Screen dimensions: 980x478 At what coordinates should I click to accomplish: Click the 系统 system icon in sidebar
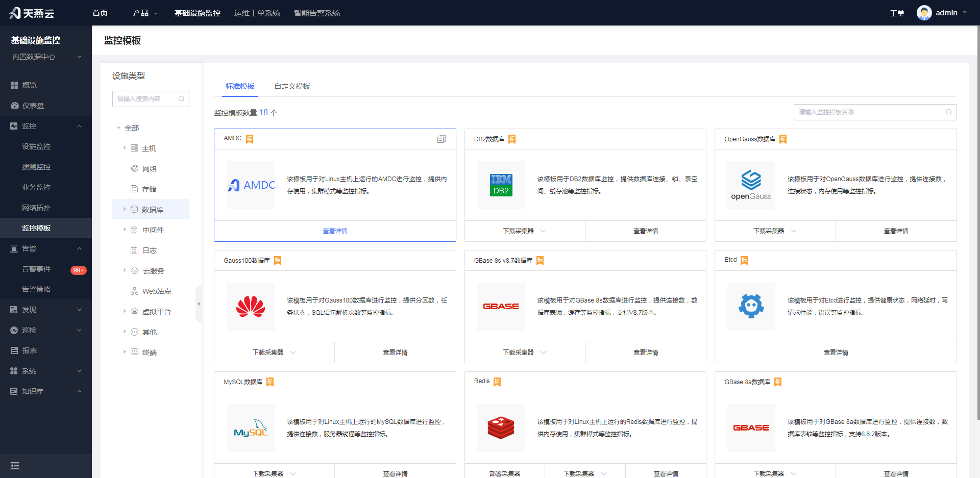[14, 371]
